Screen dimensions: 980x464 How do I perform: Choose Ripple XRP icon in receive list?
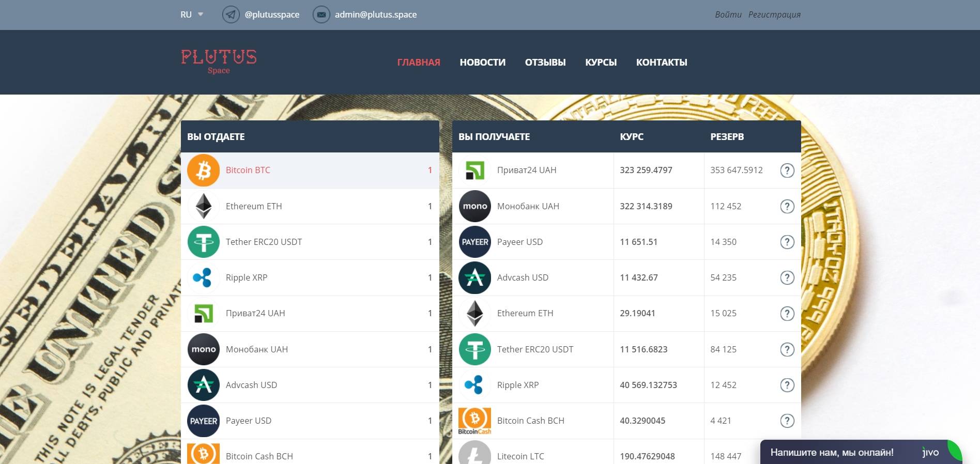coord(475,385)
